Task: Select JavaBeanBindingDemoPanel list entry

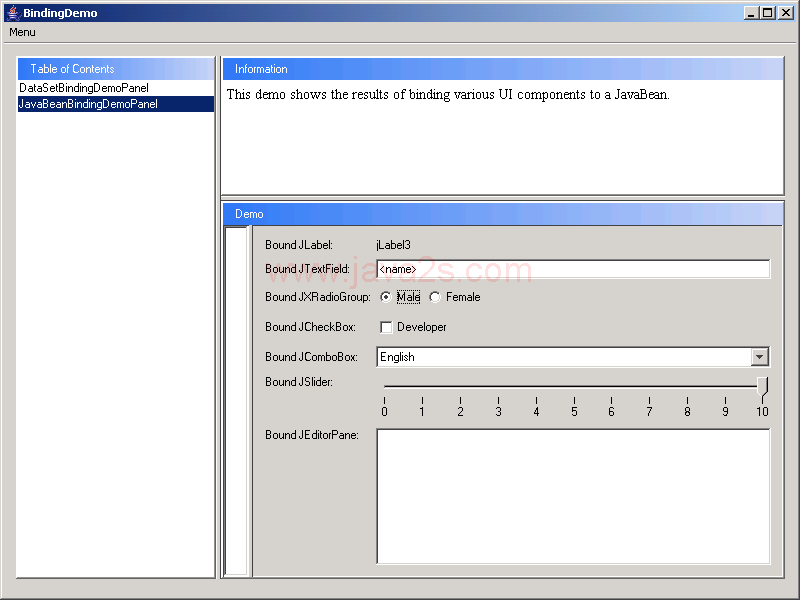Action: coord(116,104)
